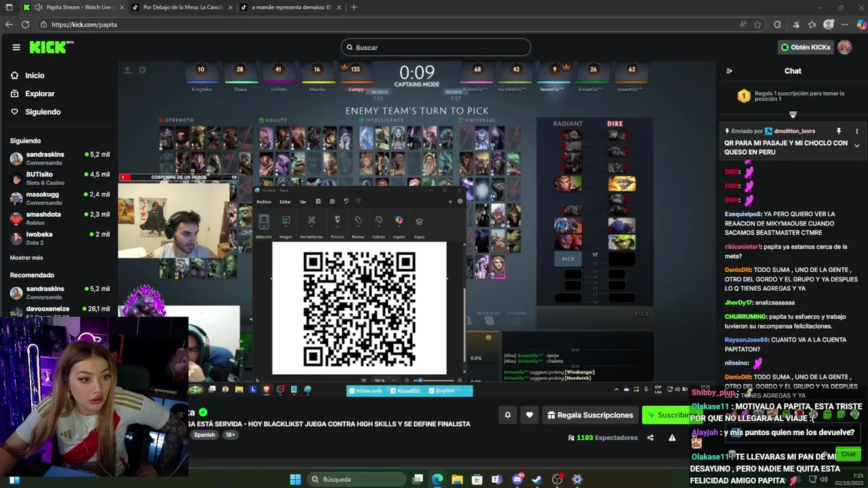868x488 pixels.
Task: Follow the channel with the heart button
Action: tap(530, 415)
